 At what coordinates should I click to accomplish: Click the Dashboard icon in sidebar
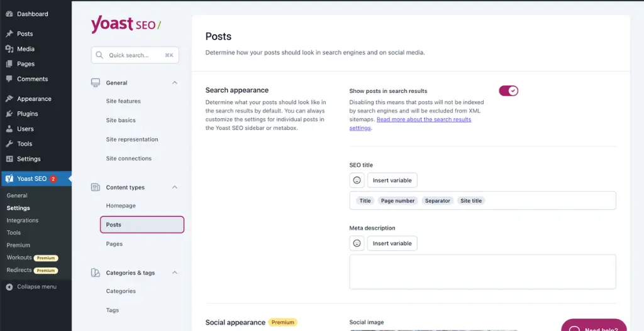9,14
